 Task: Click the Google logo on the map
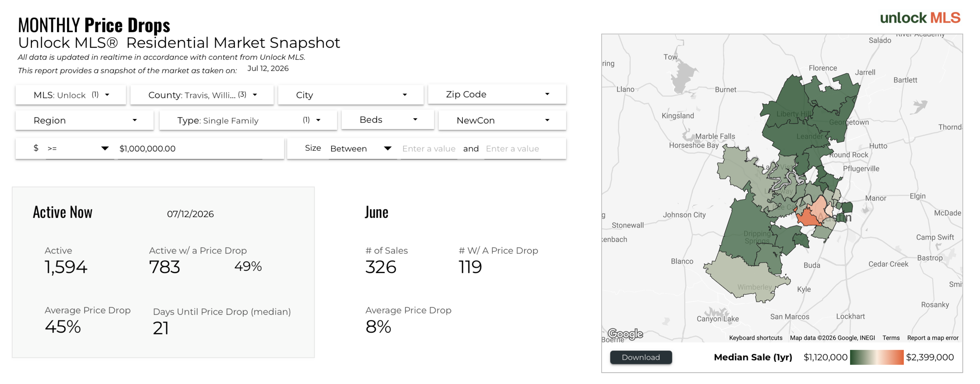(x=625, y=334)
